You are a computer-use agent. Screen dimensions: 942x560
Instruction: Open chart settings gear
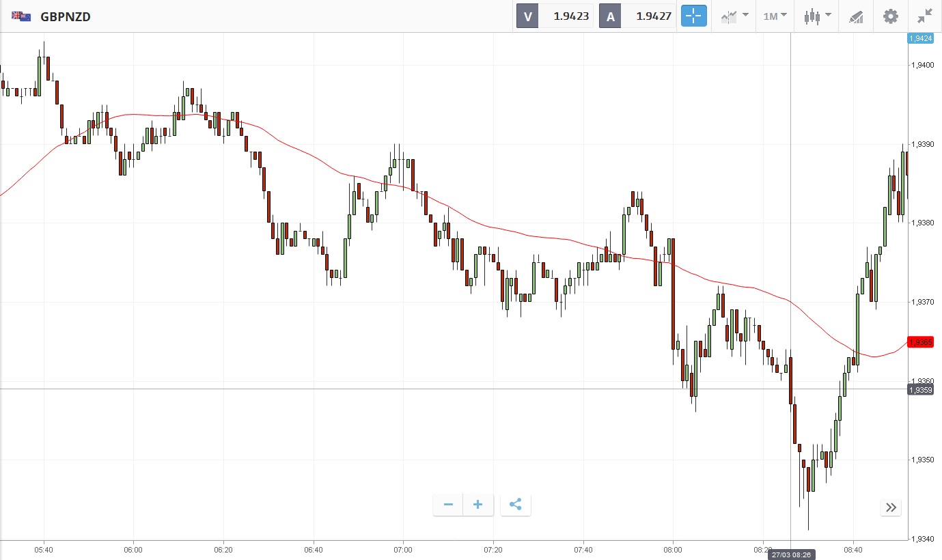pos(891,16)
